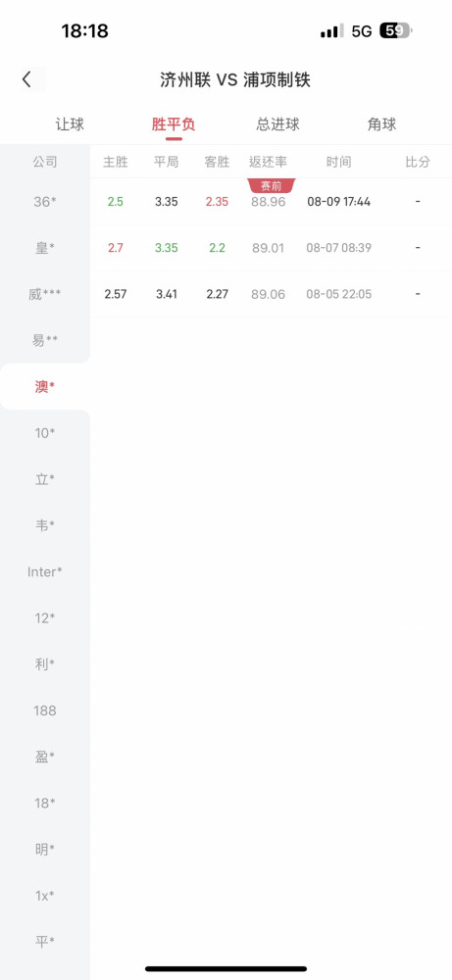Tap the back arrow icon
Image resolution: width=452 pixels, height=980 pixels.
[x=26, y=79]
